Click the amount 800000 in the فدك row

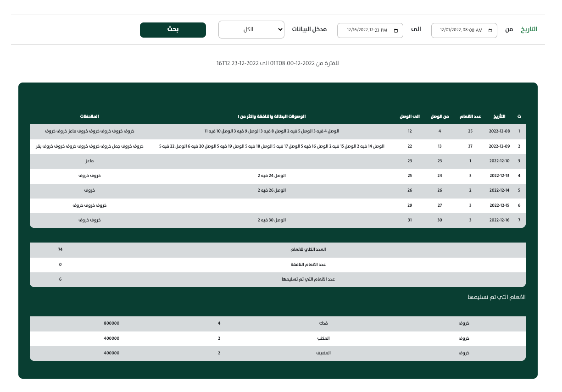pos(111,323)
